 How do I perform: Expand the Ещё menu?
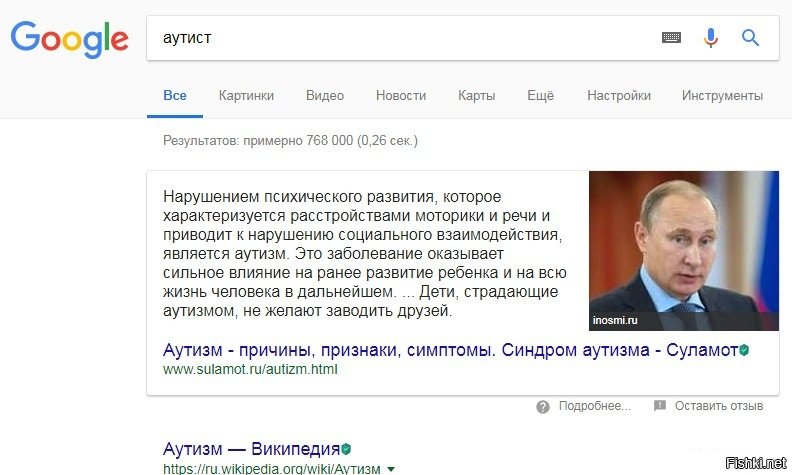click(540, 96)
